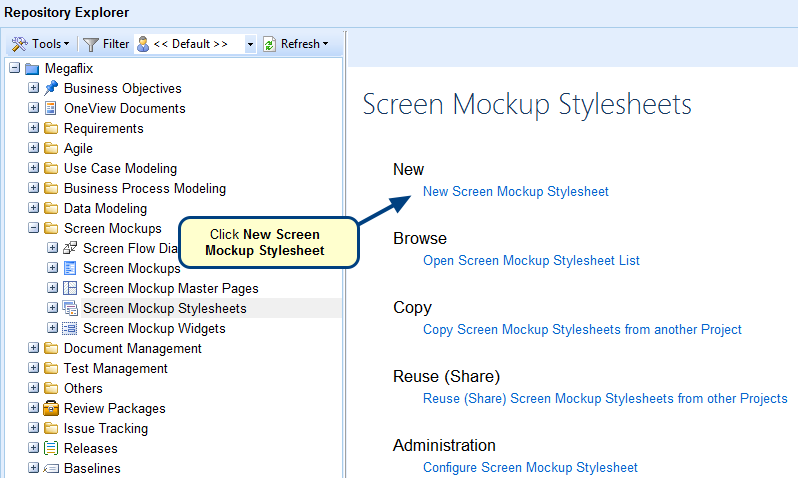This screenshot has width=798, height=478.
Task: Open the Tools dropdown menu
Action: (x=40, y=44)
